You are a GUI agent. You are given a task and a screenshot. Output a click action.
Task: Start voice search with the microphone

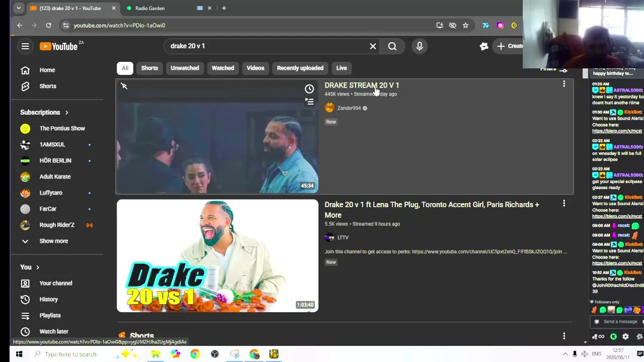click(x=420, y=46)
